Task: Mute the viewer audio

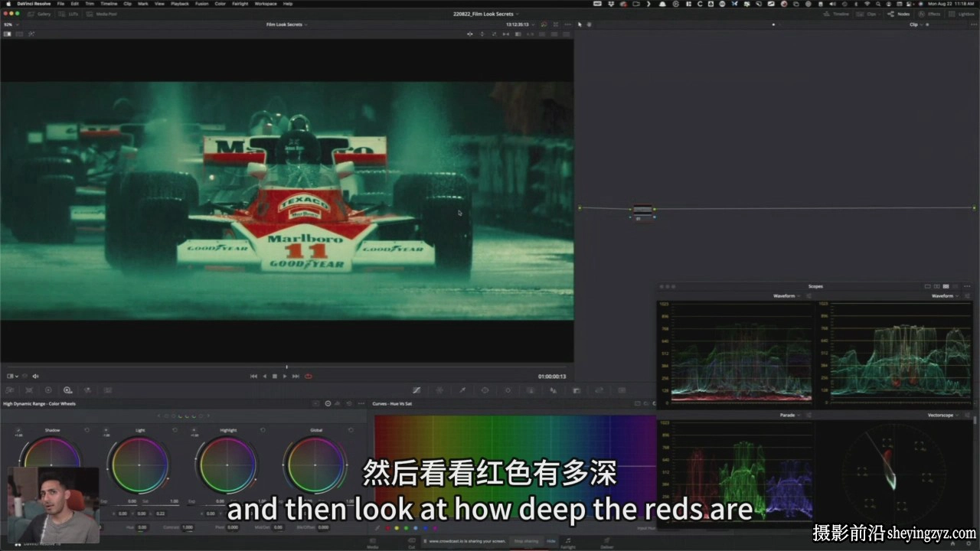Action: tap(35, 376)
